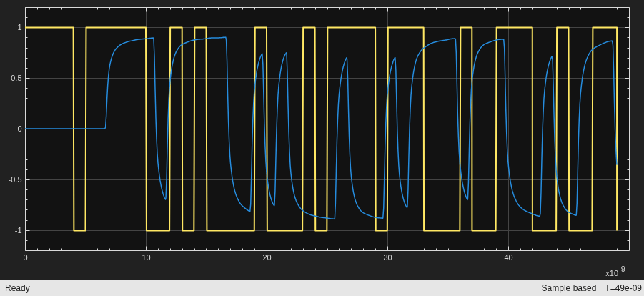
Task: Select the yellow low segment spanning 15 to 19
Action: (231, 231)
